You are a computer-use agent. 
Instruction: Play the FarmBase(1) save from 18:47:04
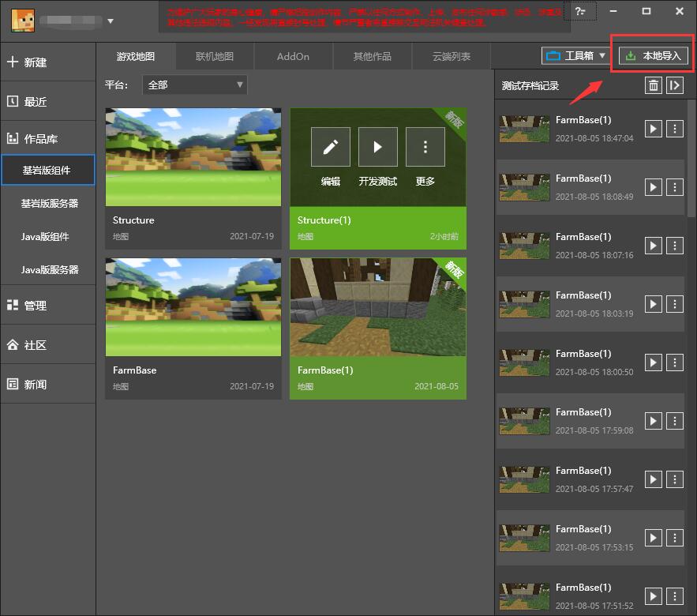[x=653, y=129]
